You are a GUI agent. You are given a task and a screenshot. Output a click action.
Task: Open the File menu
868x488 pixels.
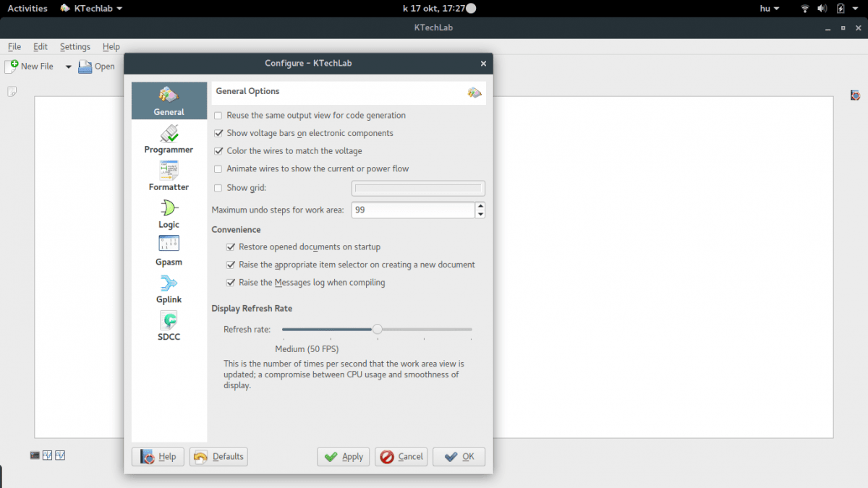(x=14, y=46)
